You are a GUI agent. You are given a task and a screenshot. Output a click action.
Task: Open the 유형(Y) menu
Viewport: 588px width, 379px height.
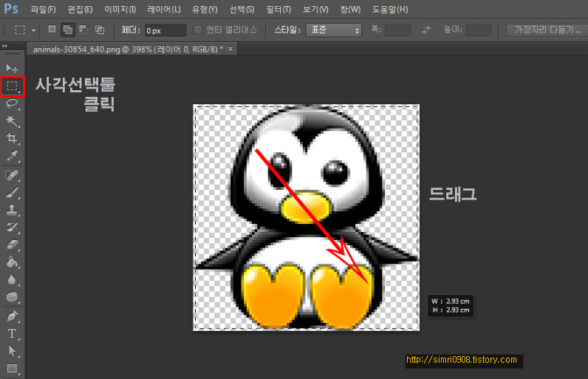[205, 10]
